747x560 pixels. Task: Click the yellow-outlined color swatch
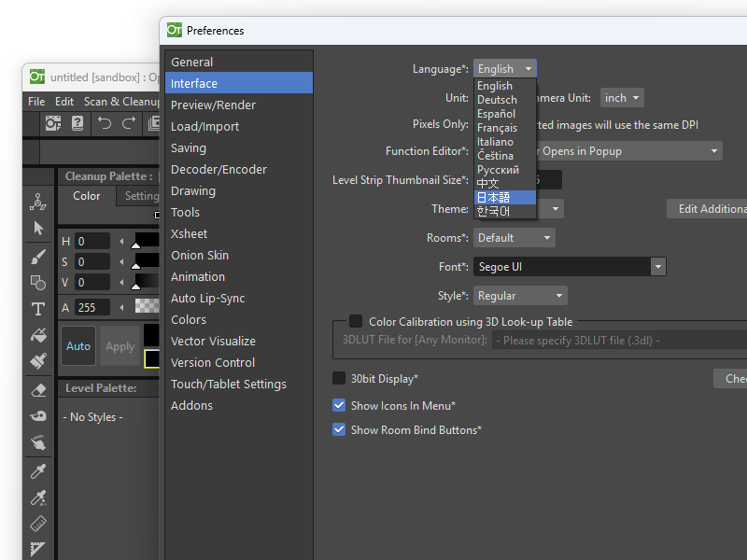click(x=152, y=358)
